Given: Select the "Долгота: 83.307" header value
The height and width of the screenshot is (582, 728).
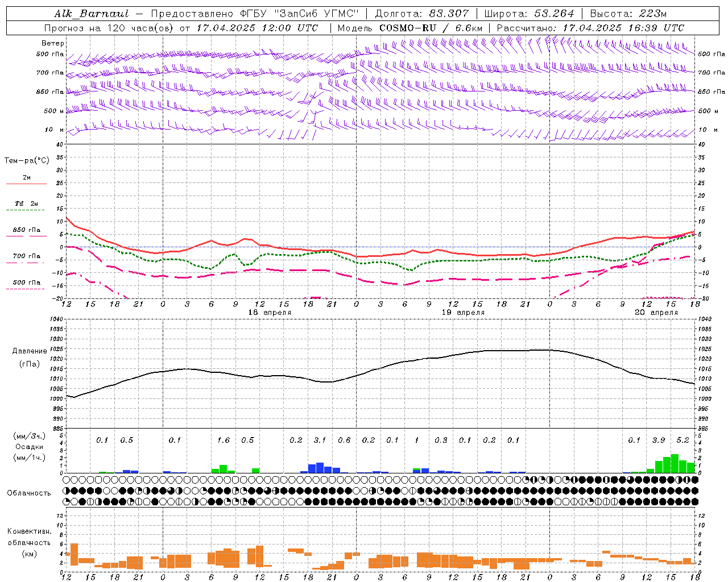Looking at the screenshot, I should click(422, 14).
